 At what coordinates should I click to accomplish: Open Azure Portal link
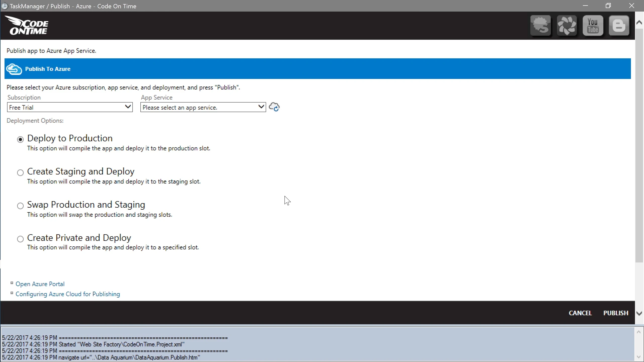click(x=40, y=284)
